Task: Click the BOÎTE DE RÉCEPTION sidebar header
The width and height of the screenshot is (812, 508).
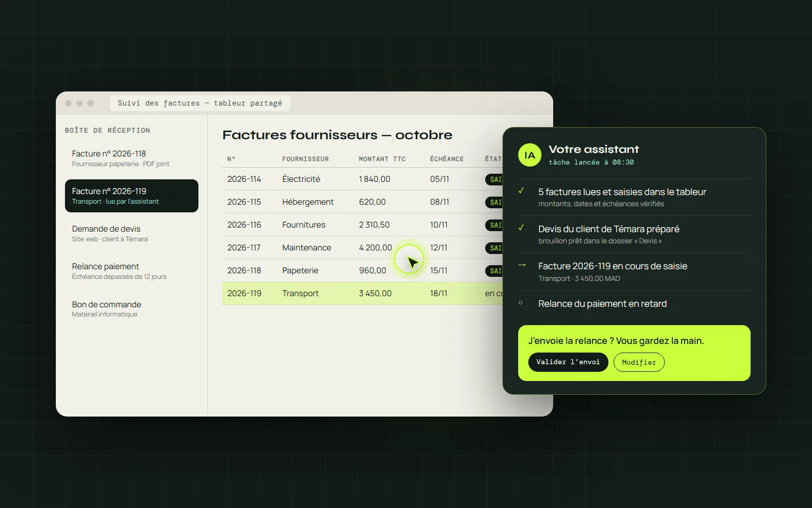Action: [x=108, y=131]
